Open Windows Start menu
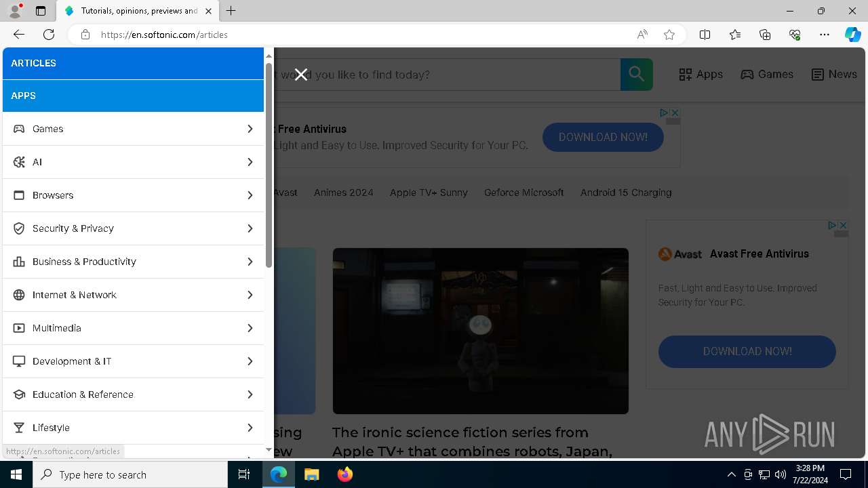 pyautogui.click(x=16, y=474)
